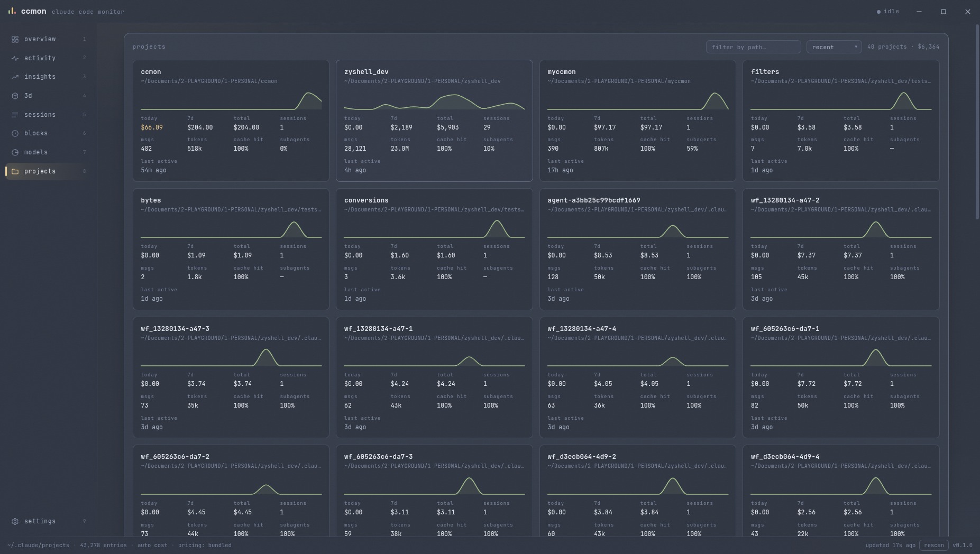Click the $7.72 total in wf_605263c6-da7-1

(853, 384)
